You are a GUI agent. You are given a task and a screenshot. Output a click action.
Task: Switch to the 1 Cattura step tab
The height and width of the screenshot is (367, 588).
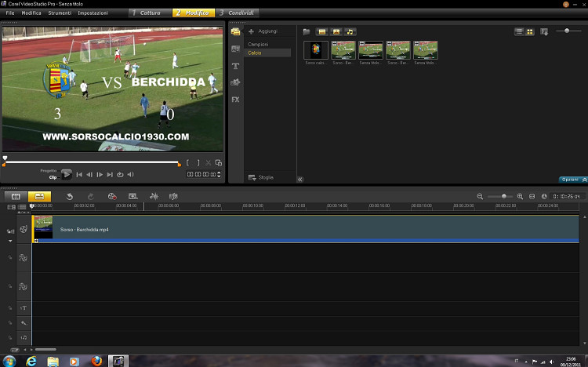[149, 13]
